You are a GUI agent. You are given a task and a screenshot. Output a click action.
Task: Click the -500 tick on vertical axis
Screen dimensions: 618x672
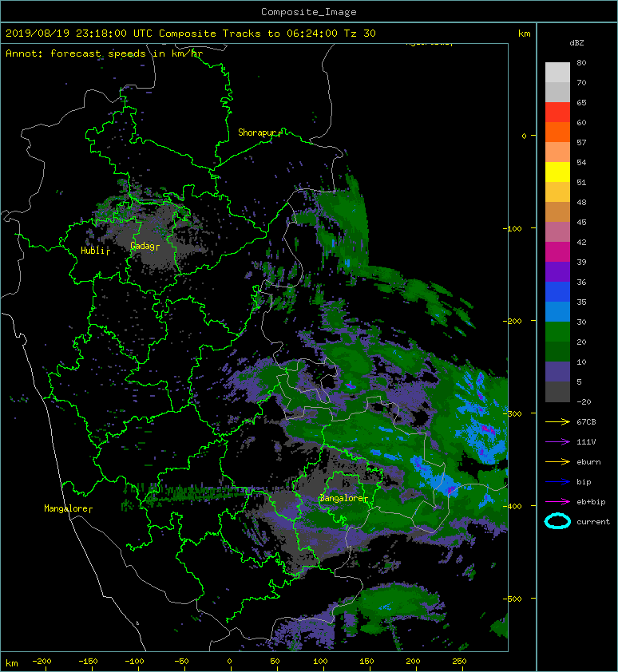513,599
